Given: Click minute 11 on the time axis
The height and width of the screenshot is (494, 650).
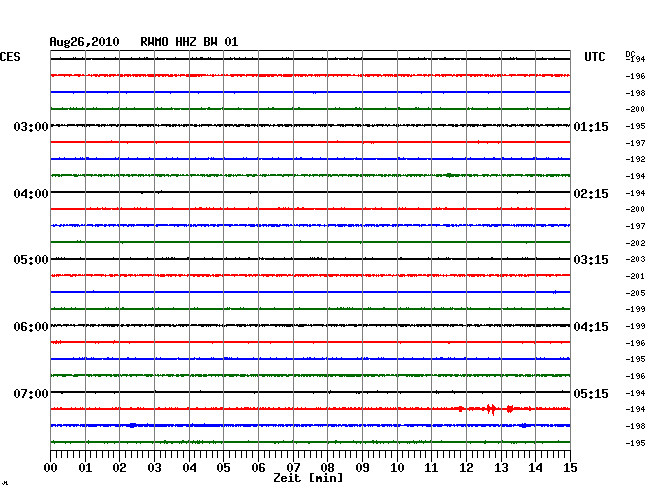Looking at the screenshot, I should [x=432, y=468].
